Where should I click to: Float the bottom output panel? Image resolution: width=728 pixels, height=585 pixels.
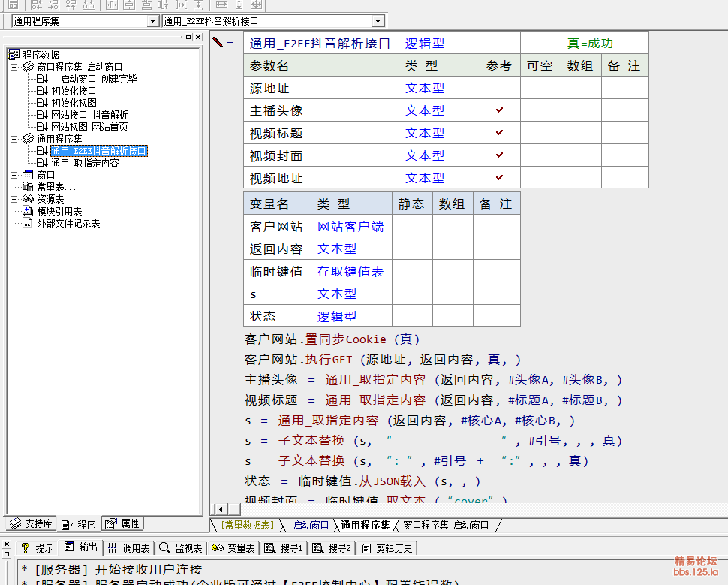(7, 554)
